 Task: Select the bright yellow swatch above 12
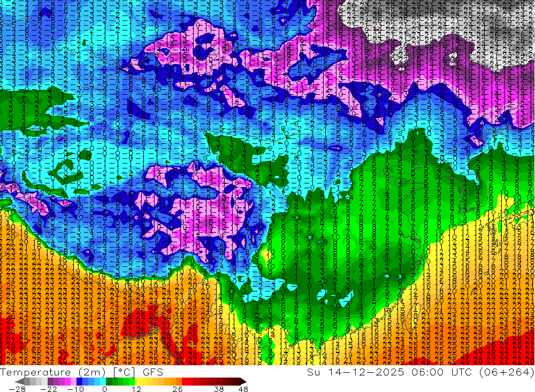138,382
